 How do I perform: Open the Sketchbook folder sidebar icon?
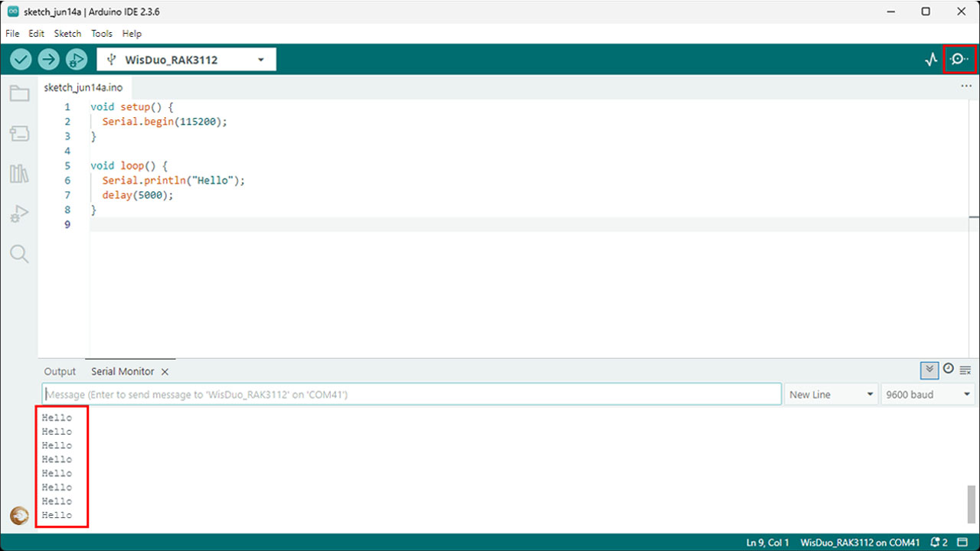[19, 94]
